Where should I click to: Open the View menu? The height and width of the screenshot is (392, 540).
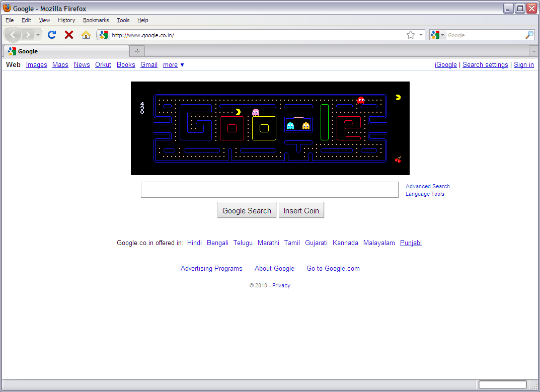(x=44, y=20)
